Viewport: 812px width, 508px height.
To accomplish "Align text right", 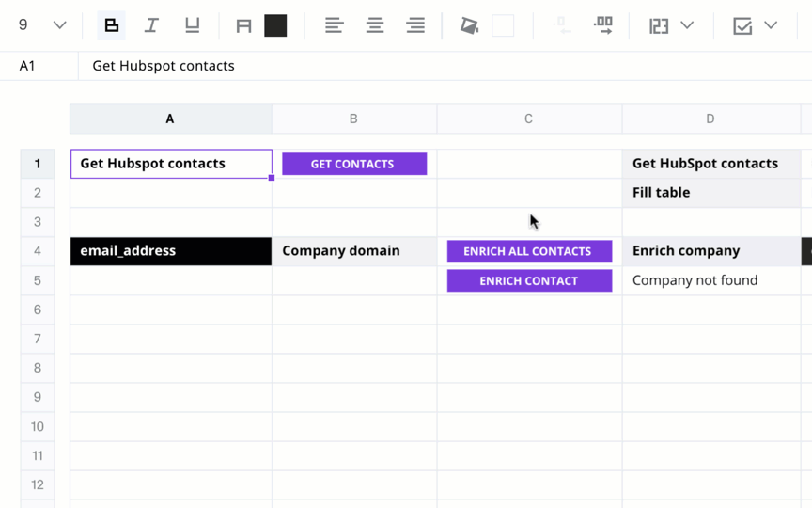I will coord(415,25).
